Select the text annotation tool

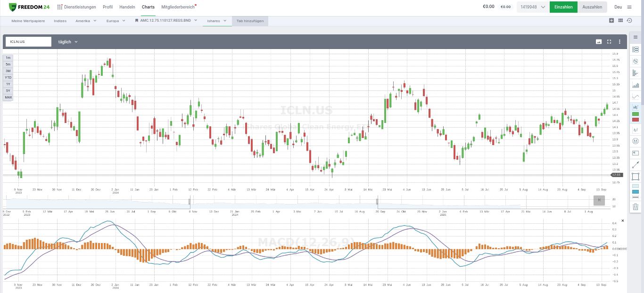[x=635, y=153]
